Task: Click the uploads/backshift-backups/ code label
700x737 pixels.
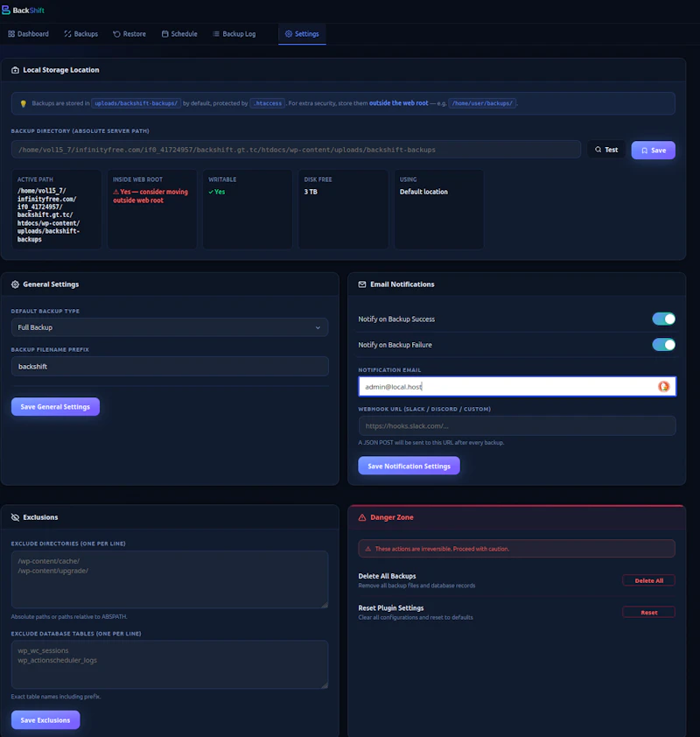Action: (136, 103)
